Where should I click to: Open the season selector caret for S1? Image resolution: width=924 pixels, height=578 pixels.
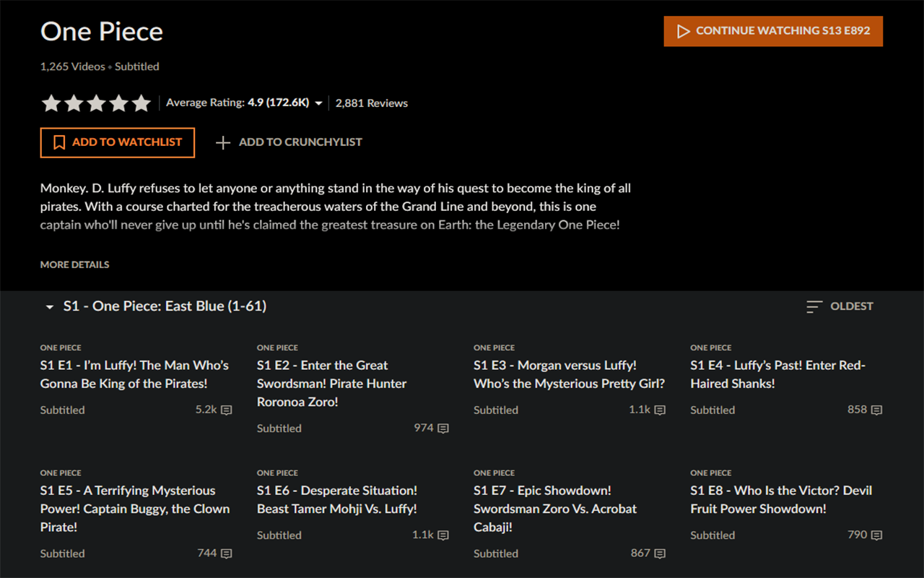coord(49,307)
